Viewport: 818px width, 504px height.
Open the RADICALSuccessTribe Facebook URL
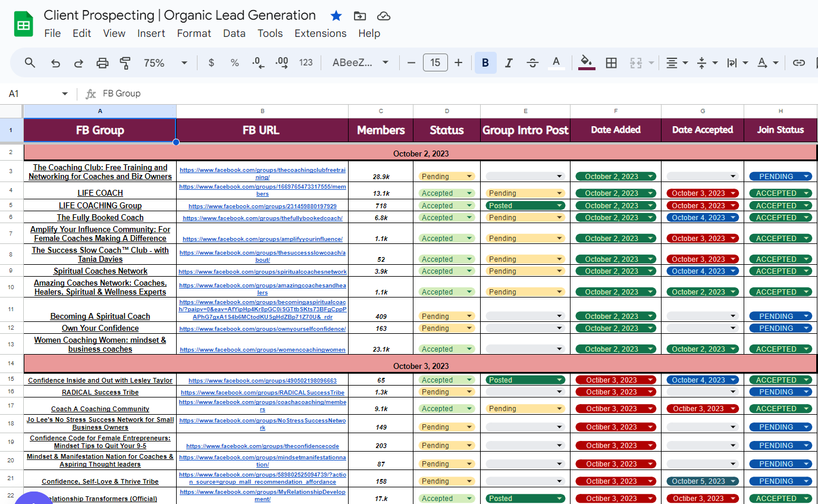[x=262, y=393]
